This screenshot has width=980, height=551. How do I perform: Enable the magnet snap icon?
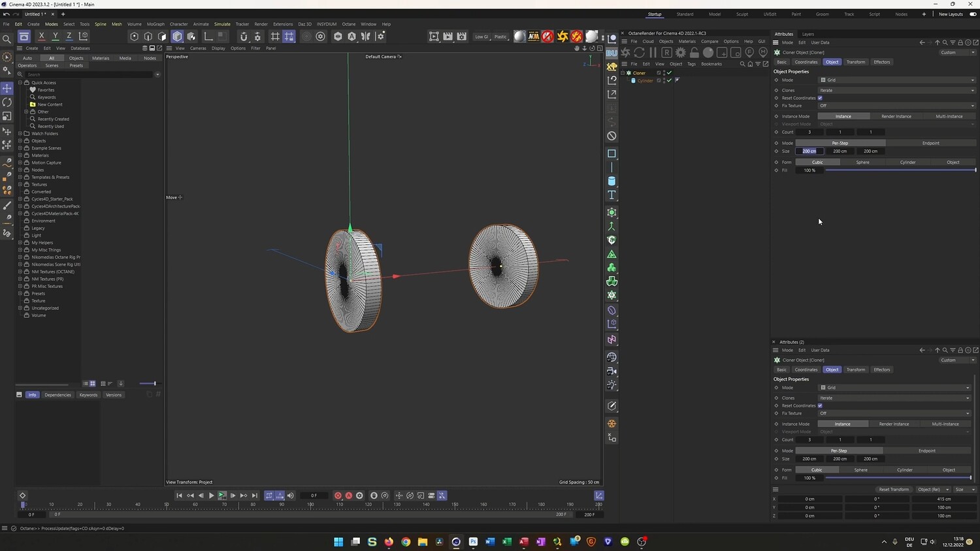[x=244, y=37]
